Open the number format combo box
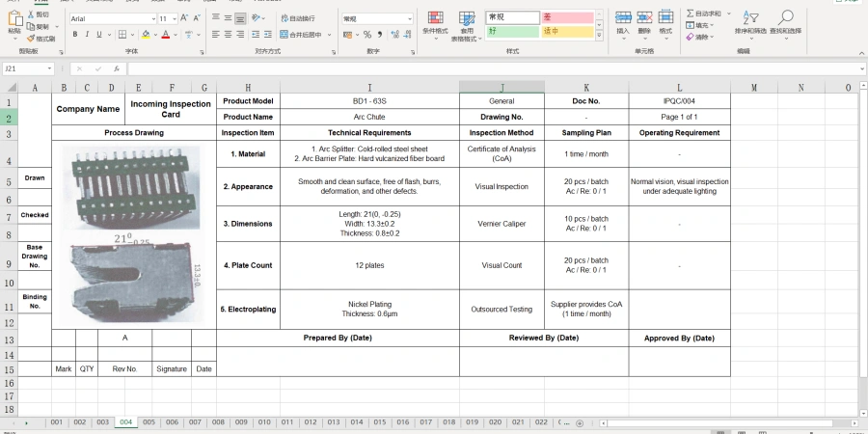 pos(377,19)
